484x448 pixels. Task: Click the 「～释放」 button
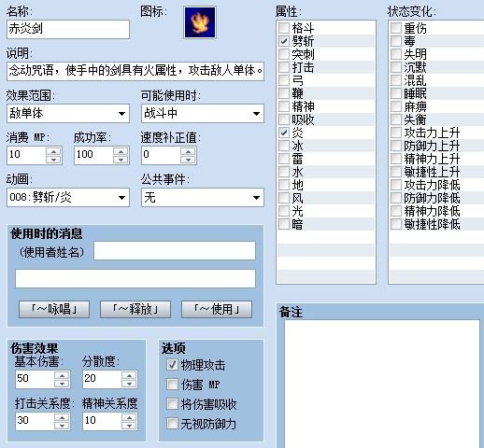(x=135, y=309)
